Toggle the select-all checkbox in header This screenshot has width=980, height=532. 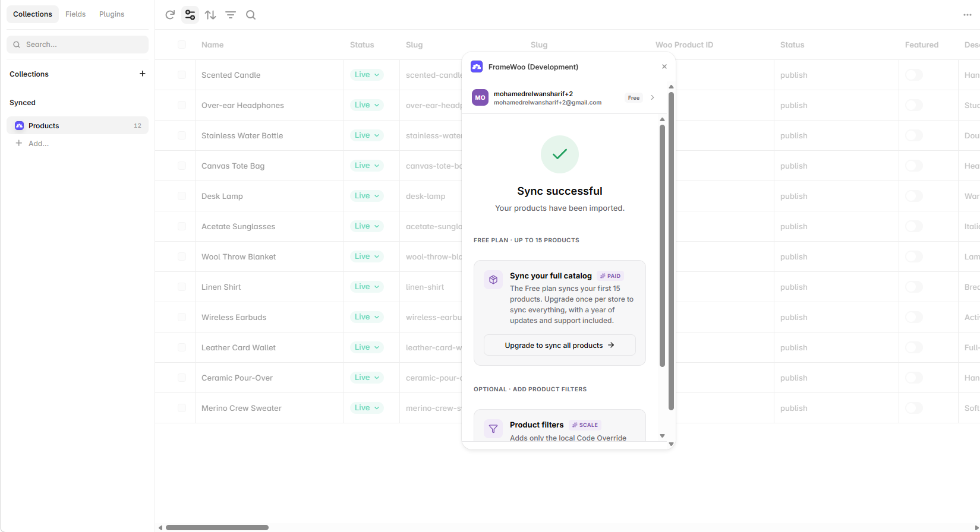182,45
